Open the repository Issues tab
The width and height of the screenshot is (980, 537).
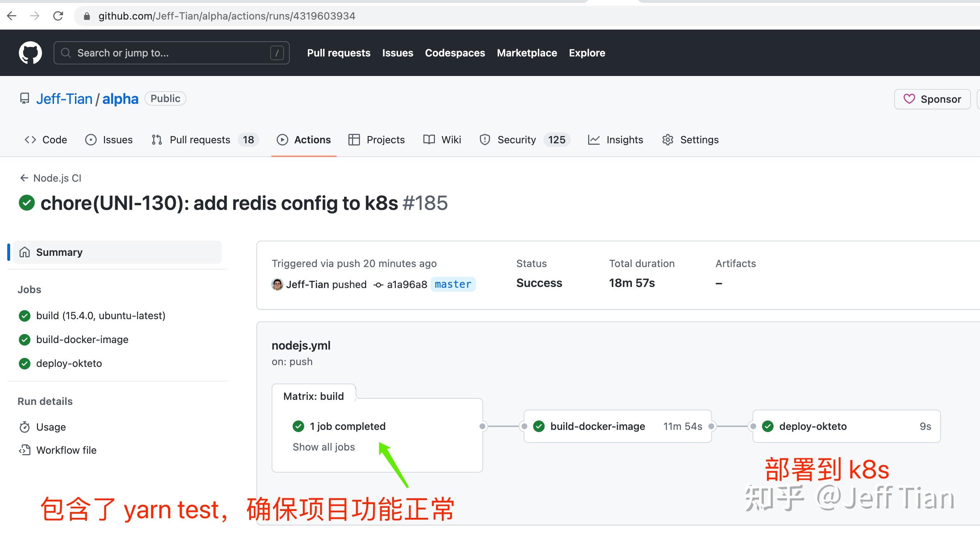pyautogui.click(x=109, y=140)
